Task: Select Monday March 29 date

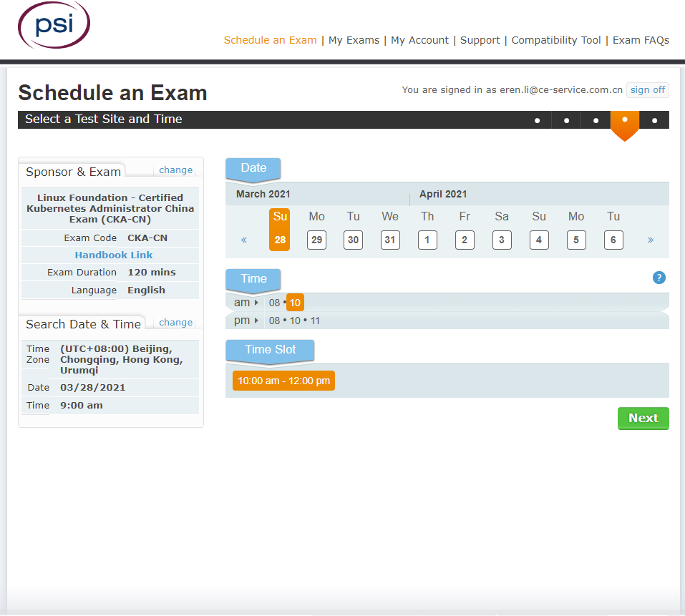Action: (x=316, y=240)
